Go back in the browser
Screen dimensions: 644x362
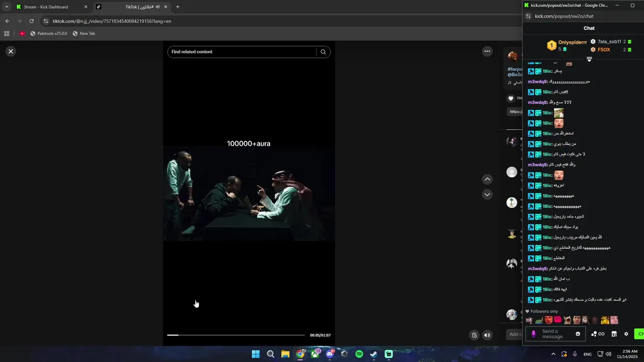click(7, 21)
